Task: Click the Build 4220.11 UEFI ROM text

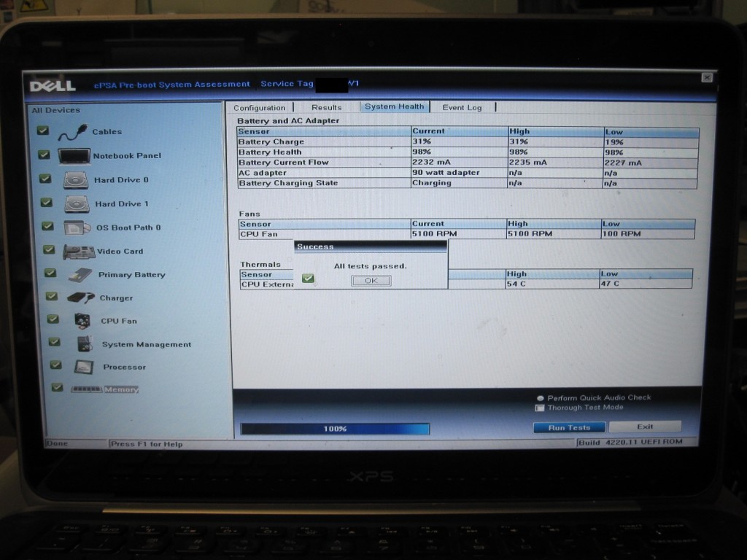Action: (630, 443)
